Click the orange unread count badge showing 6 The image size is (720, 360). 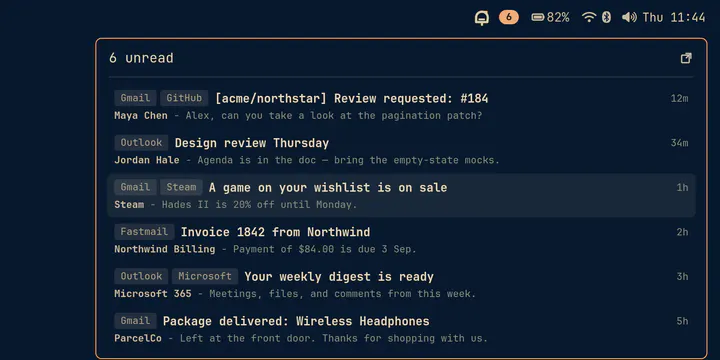pos(509,17)
